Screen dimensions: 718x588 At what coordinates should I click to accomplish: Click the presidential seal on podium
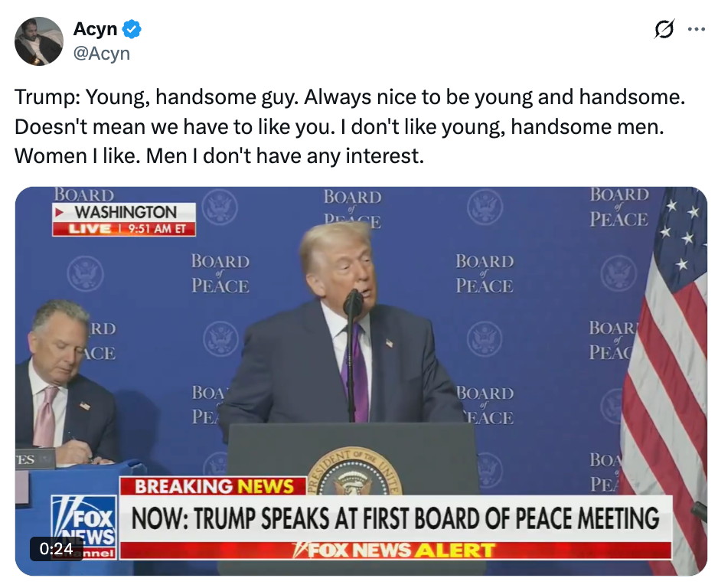355,472
